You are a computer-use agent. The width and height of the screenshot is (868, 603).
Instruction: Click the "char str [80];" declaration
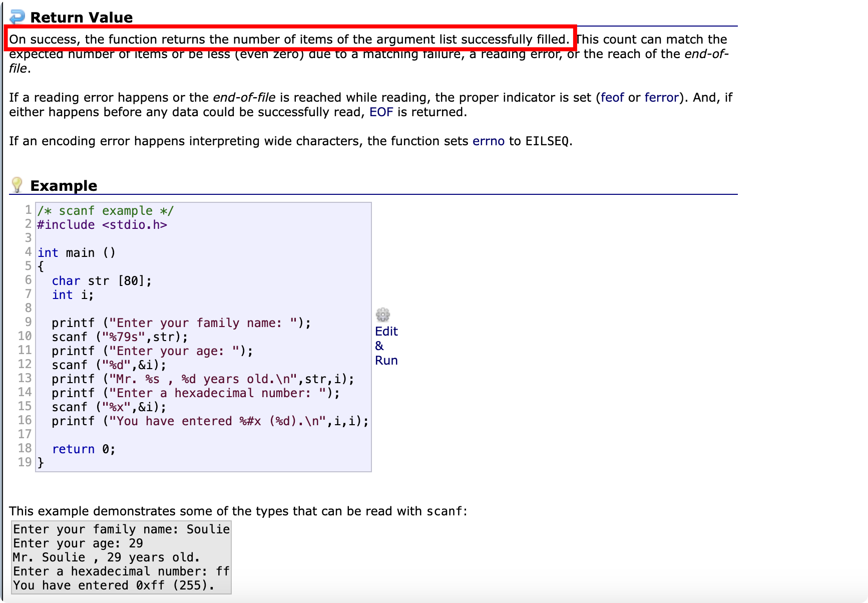102,281
